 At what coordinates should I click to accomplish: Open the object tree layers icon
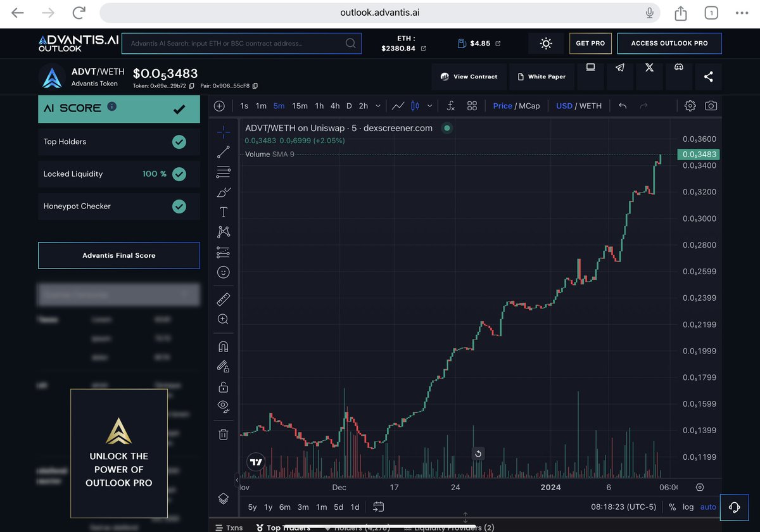coord(223,498)
